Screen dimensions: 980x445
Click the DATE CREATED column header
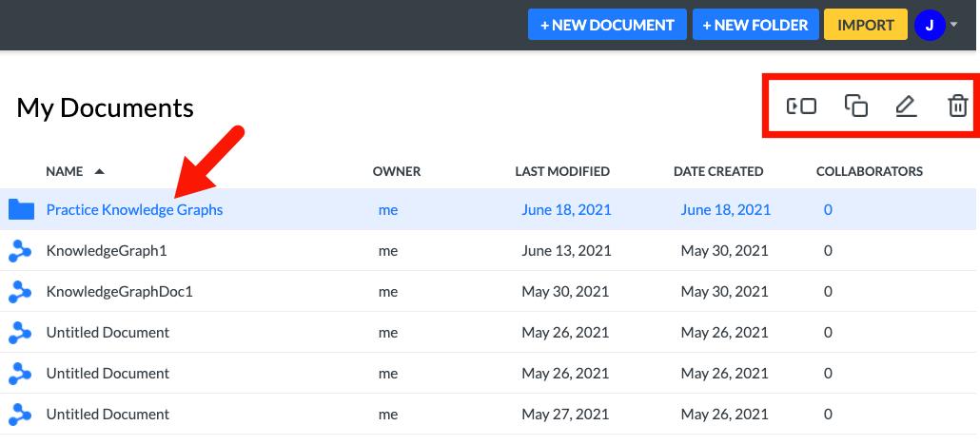coord(718,171)
